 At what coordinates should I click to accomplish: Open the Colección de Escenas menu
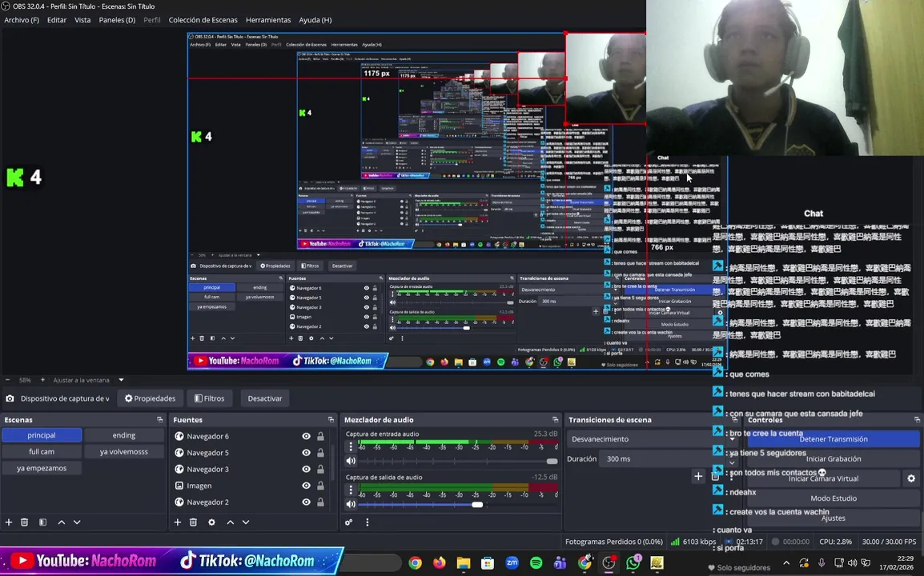point(203,20)
